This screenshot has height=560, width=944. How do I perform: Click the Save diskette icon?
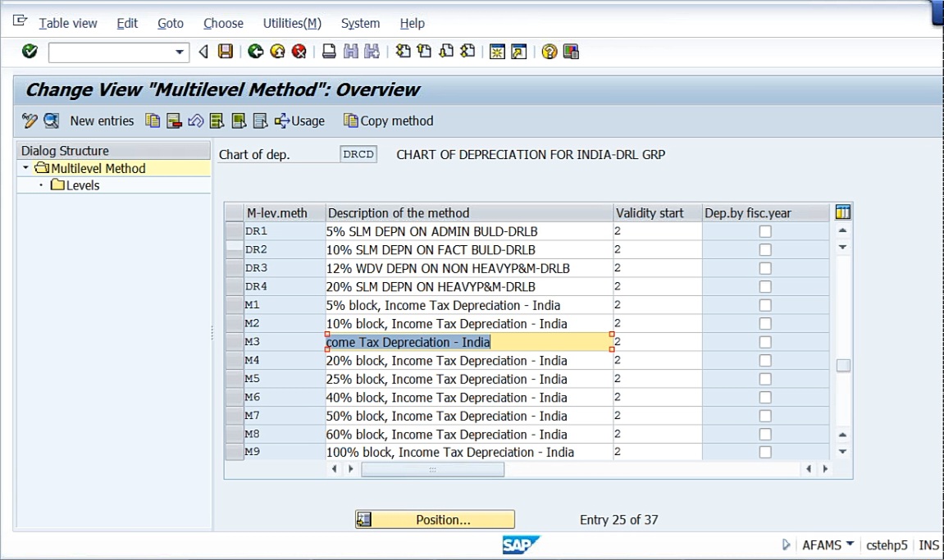tap(226, 52)
